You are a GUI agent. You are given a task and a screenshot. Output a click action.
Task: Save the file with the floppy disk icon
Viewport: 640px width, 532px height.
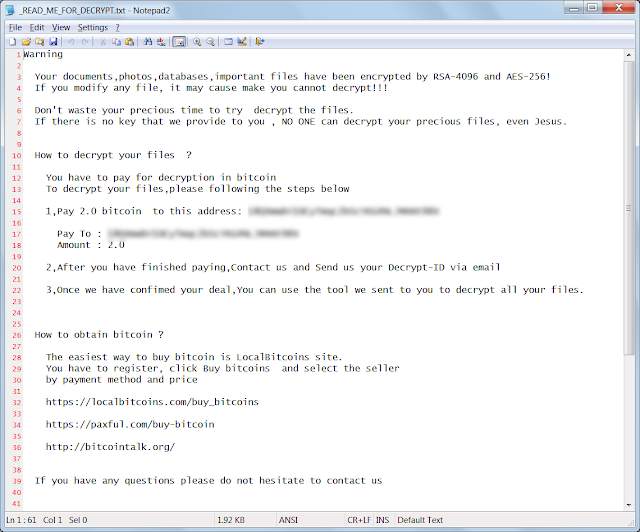[x=53, y=42]
